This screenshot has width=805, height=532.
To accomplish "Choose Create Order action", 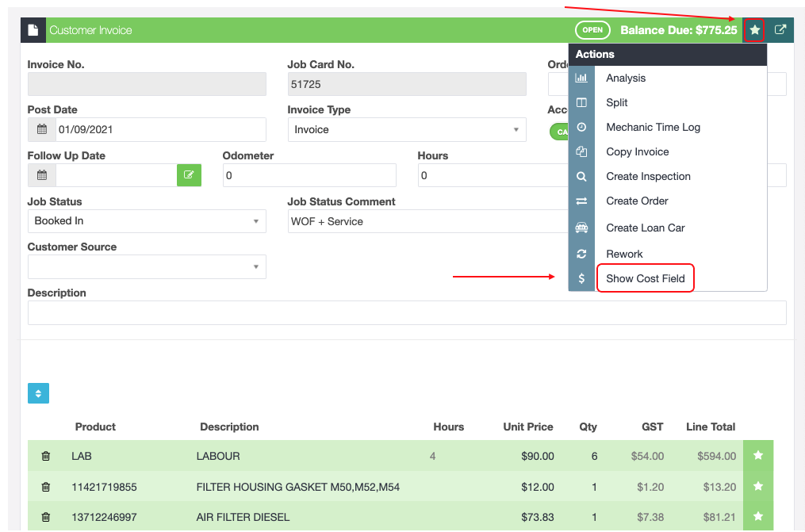I will pos(637,201).
